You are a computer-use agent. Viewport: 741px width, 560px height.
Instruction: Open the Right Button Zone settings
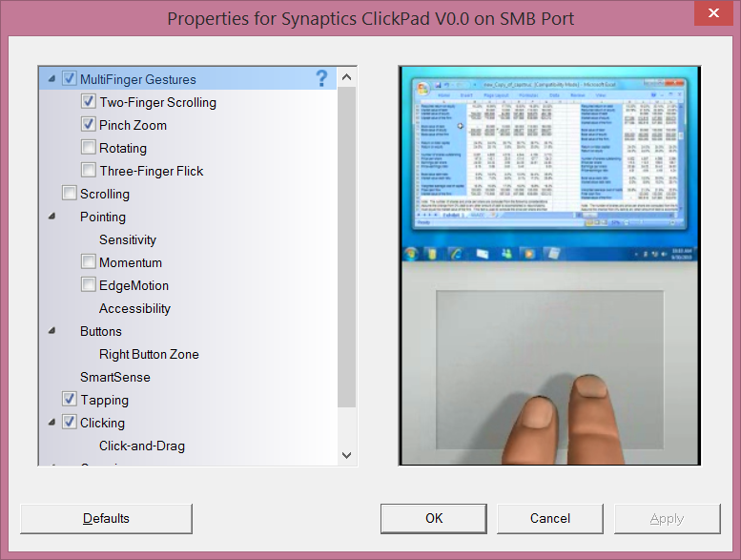(x=149, y=354)
